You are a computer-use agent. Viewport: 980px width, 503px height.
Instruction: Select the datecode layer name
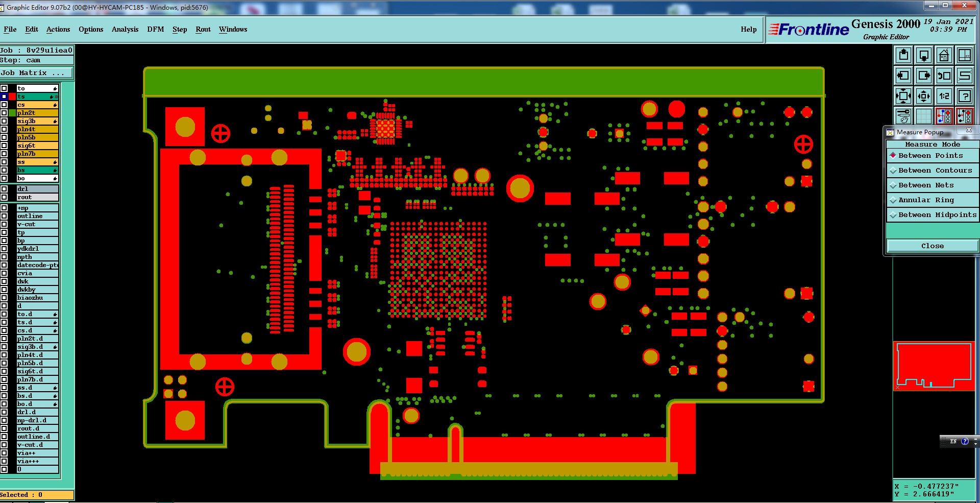click(x=37, y=265)
